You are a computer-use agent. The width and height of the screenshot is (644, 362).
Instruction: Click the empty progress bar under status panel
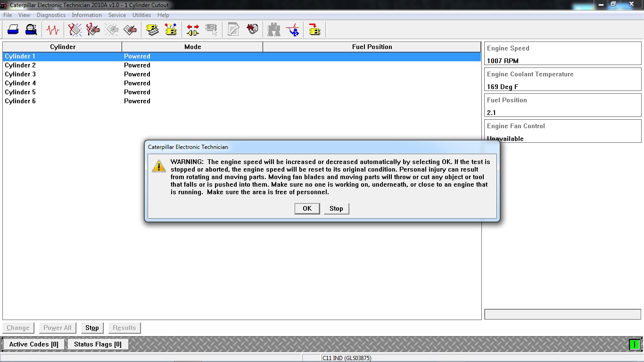(x=562, y=314)
